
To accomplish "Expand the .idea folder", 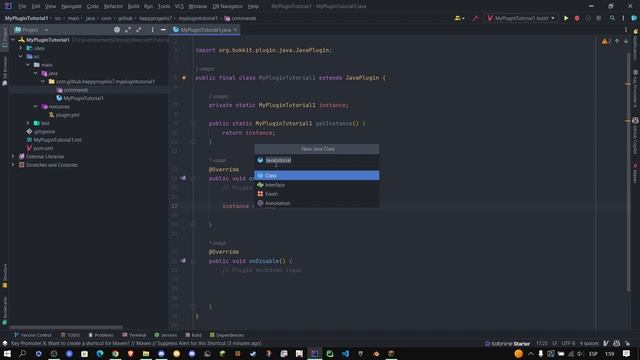I will point(21,48).
